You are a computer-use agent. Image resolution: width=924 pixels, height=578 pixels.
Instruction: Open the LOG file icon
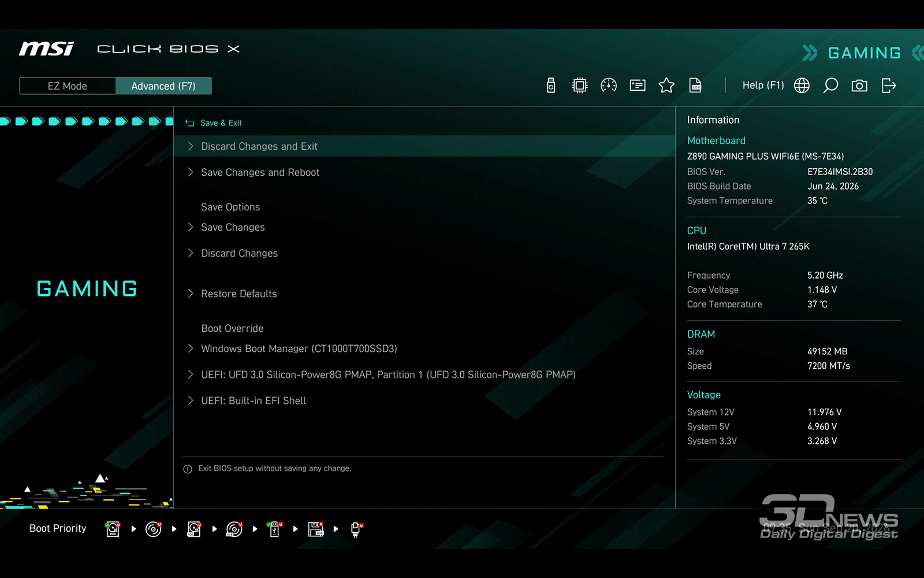click(695, 86)
